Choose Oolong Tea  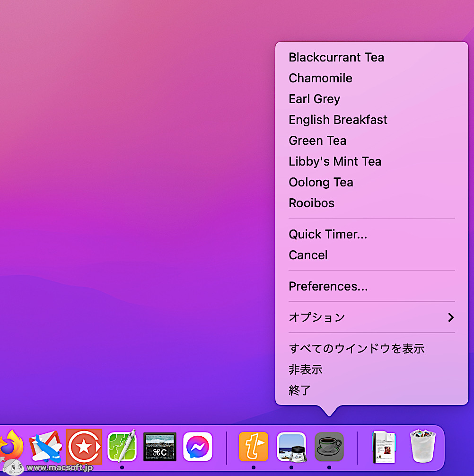point(372,182)
